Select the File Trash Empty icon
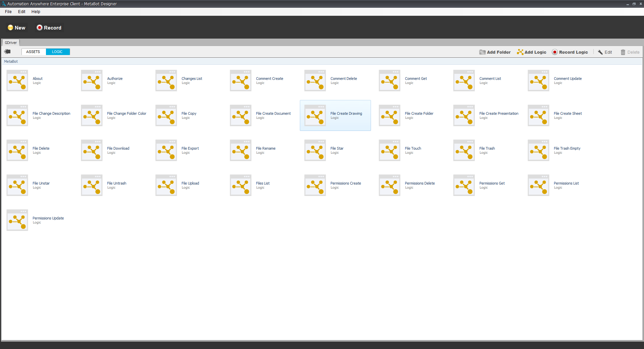This screenshot has height=349, width=644. point(538,150)
